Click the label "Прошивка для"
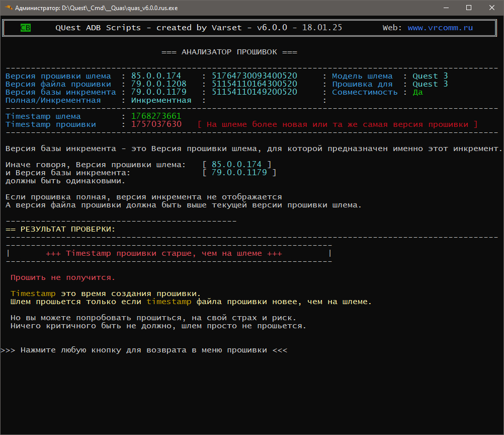Screen dimensions: 504x435 (x=362, y=84)
